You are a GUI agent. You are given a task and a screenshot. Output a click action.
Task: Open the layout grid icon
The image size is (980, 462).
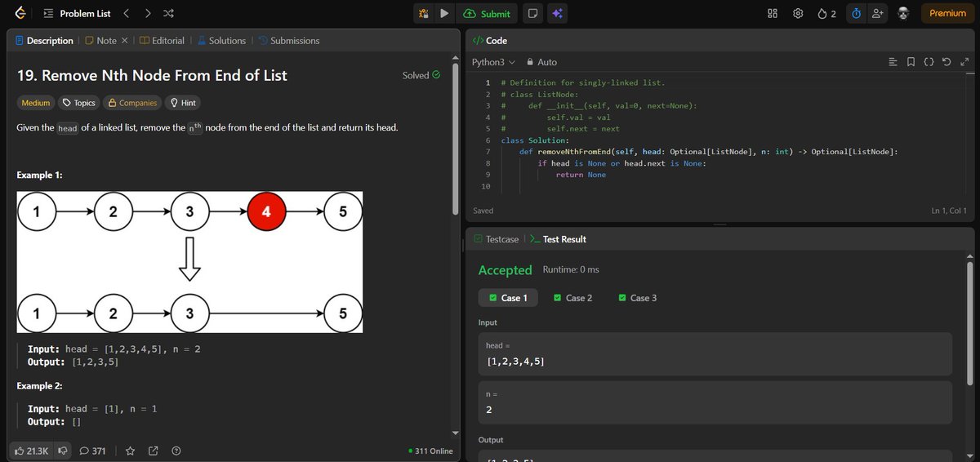pyautogui.click(x=773, y=14)
